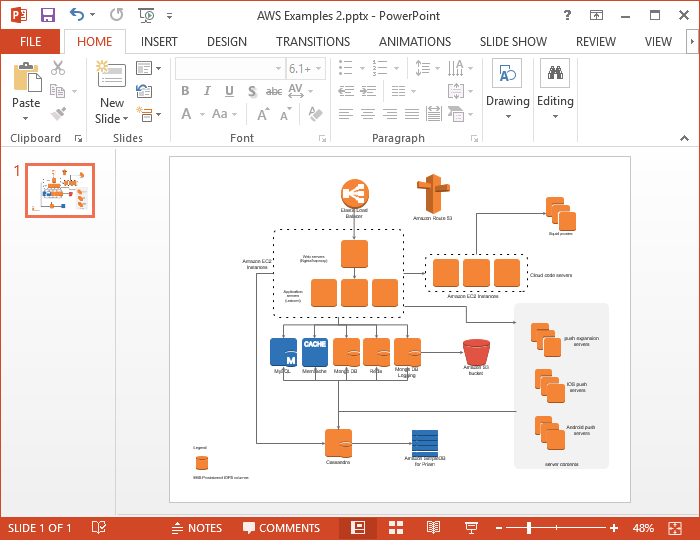Viewport: 700px width, 540px height.
Task: Click the Undo arrow icon
Action: tap(77, 15)
